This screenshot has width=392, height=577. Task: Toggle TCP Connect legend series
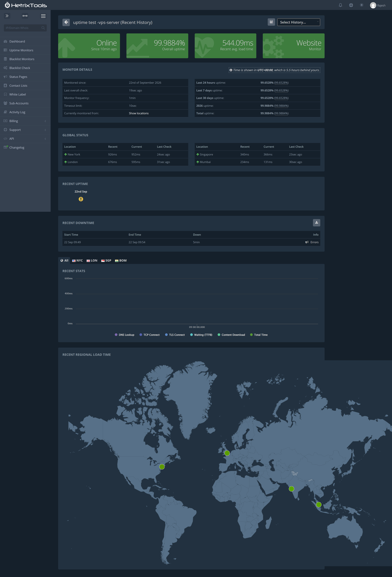pos(149,335)
